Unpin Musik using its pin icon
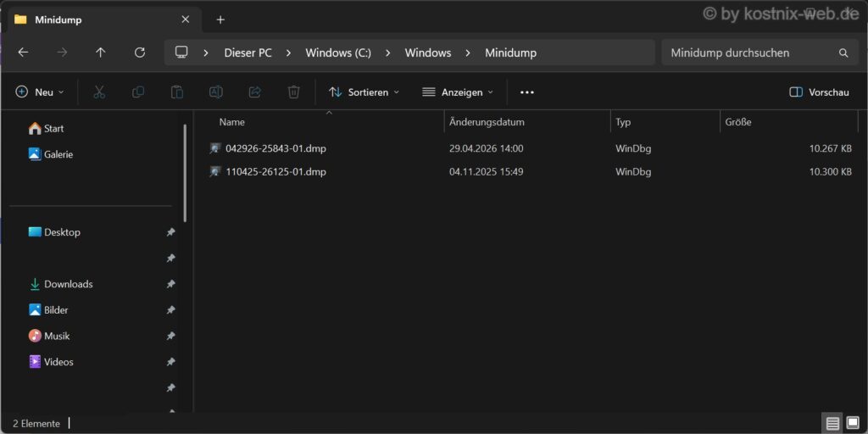This screenshot has width=868, height=434. (x=170, y=336)
